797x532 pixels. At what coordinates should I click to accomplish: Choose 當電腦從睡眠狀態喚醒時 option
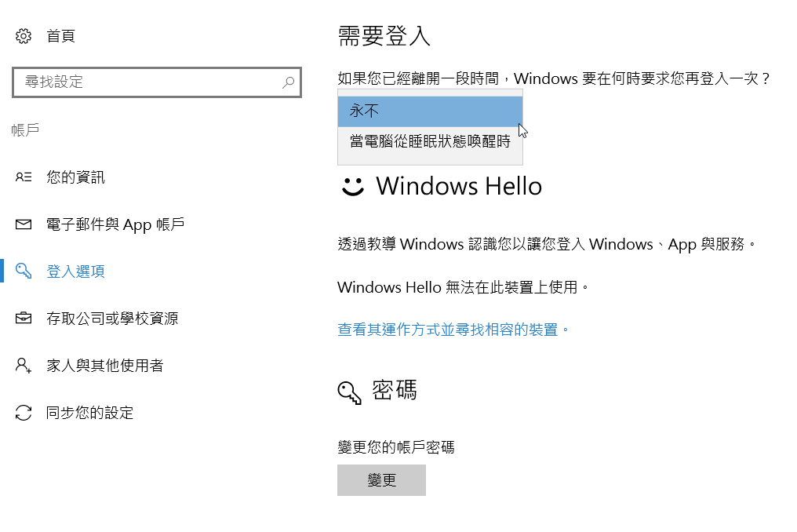click(x=429, y=142)
